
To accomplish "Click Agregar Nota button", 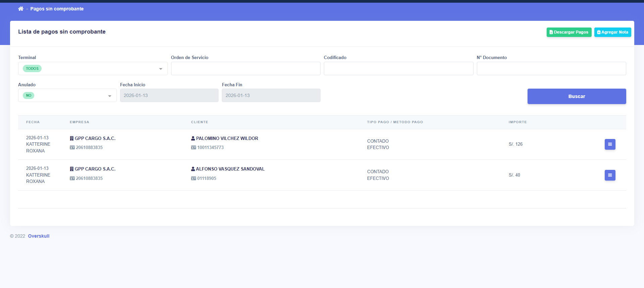I will click(x=612, y=32).
